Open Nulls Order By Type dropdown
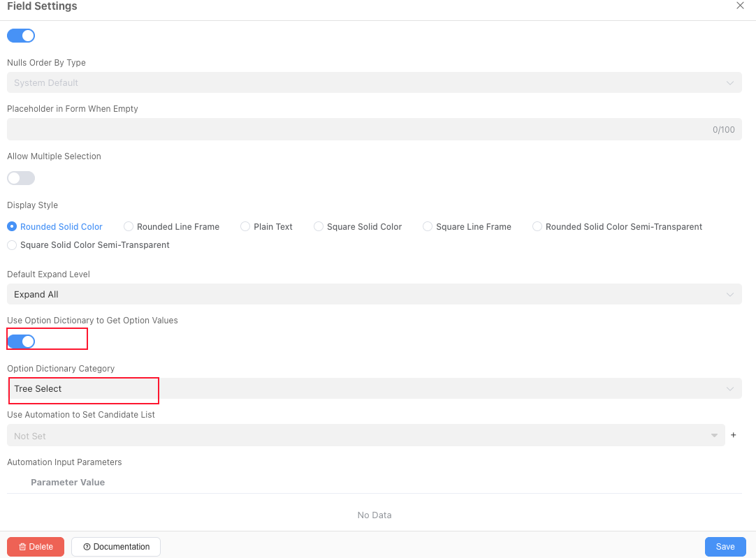The height and width of the screenshot is (558, 756). [374, 82]
